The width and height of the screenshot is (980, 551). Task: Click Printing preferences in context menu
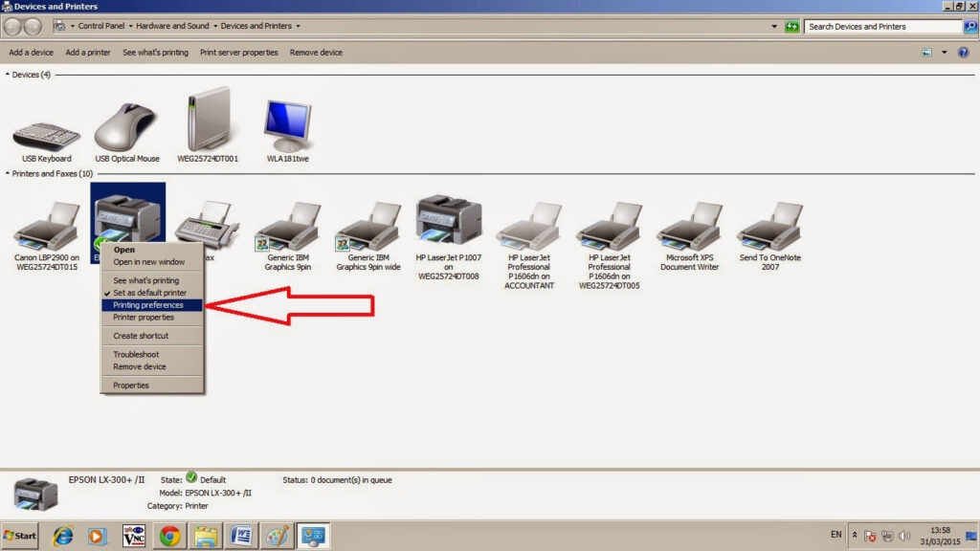pyautogui.click(x=152, y=305)
